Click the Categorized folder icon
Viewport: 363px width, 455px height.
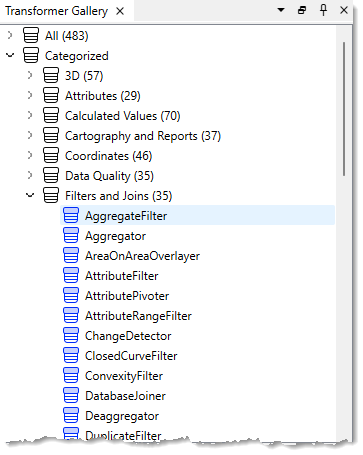(x=31, y=55)
